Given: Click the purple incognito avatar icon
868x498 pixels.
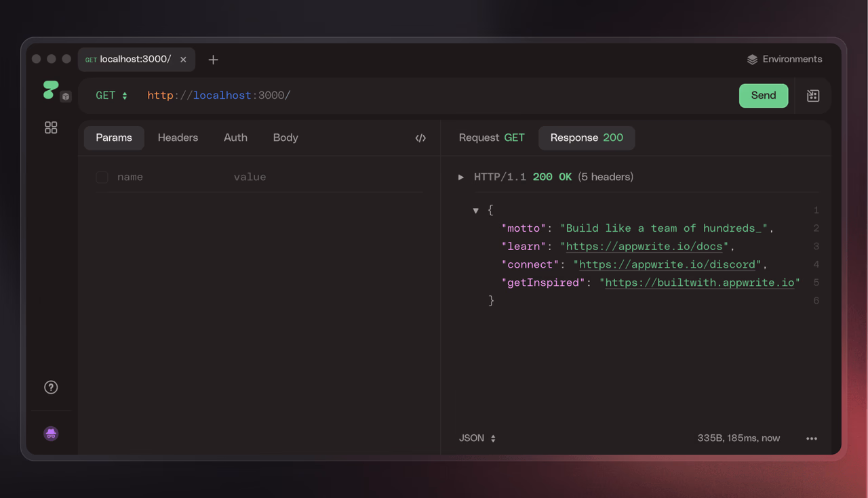Looking at the screenshot, I should coord(51,434).
